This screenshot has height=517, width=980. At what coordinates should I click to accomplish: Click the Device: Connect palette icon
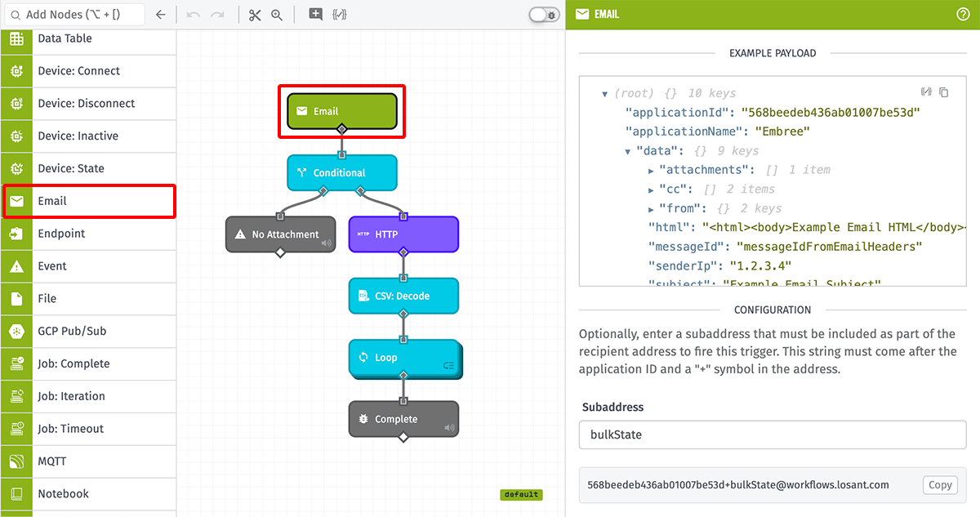(x=16, y=71)
